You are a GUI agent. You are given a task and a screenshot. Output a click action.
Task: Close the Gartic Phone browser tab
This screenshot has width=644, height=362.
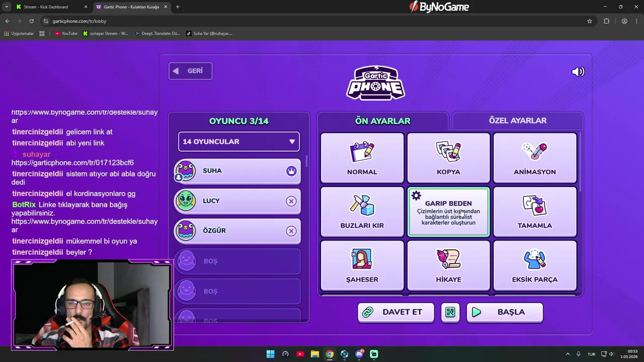coord(166,7)
